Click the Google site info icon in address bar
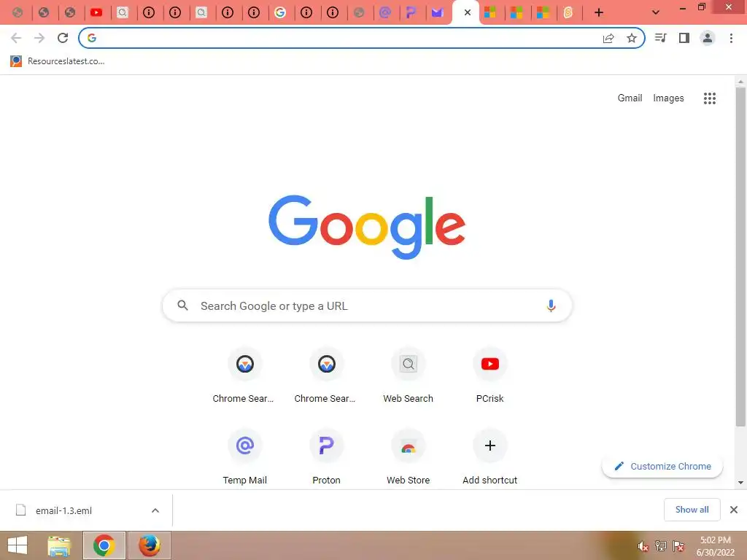The image size is (747, 560). (92, 38)
